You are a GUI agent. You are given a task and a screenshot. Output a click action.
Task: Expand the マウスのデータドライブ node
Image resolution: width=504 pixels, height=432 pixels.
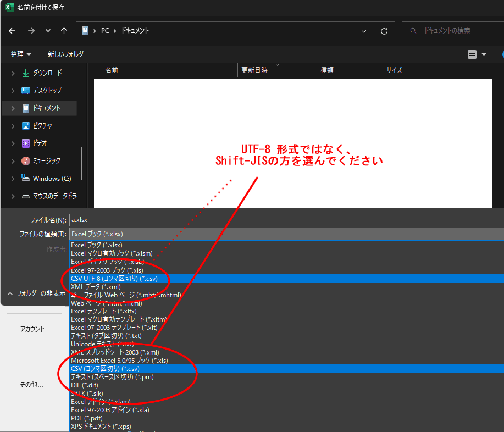[13, 196]
